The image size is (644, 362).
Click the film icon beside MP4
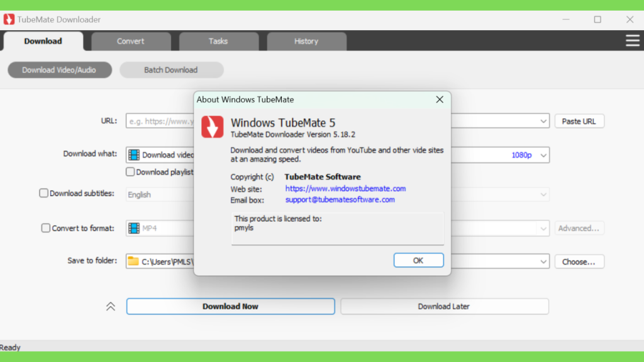click(134, 228)
